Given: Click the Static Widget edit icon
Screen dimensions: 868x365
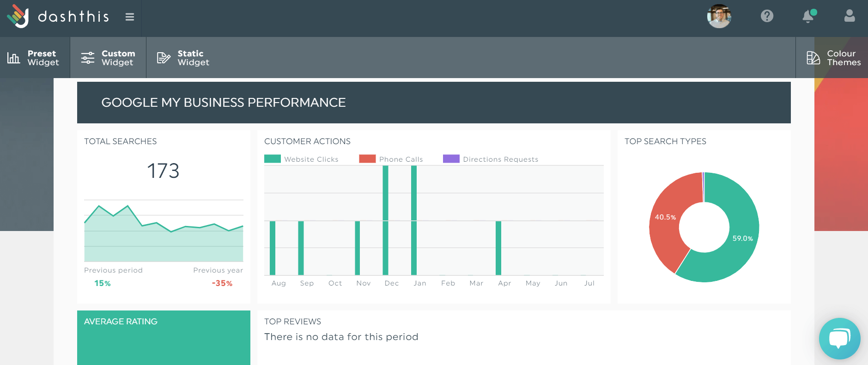Looking at the screenshot, I should 164,58.
